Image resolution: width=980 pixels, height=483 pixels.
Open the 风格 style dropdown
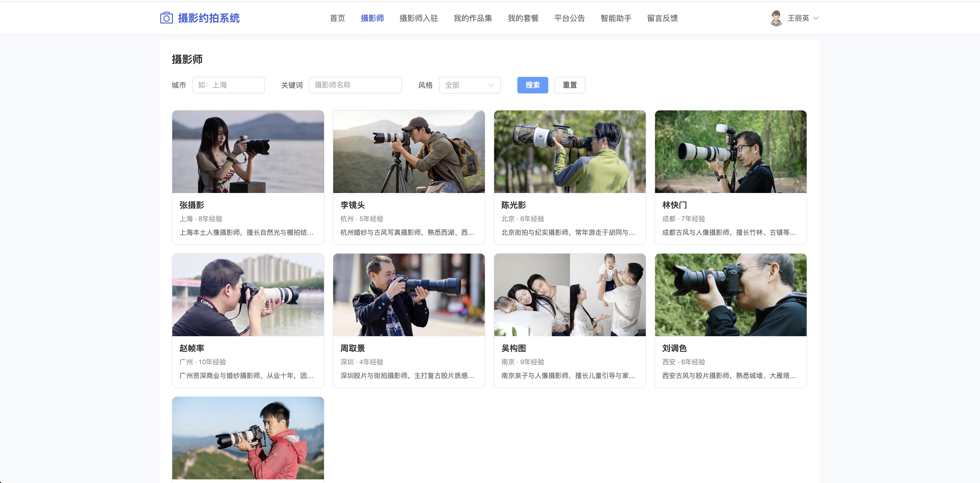tap(469, 85)
